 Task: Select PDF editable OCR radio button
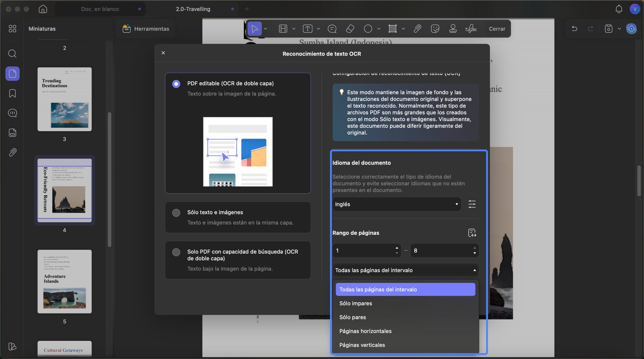click(x=176, y=84)
